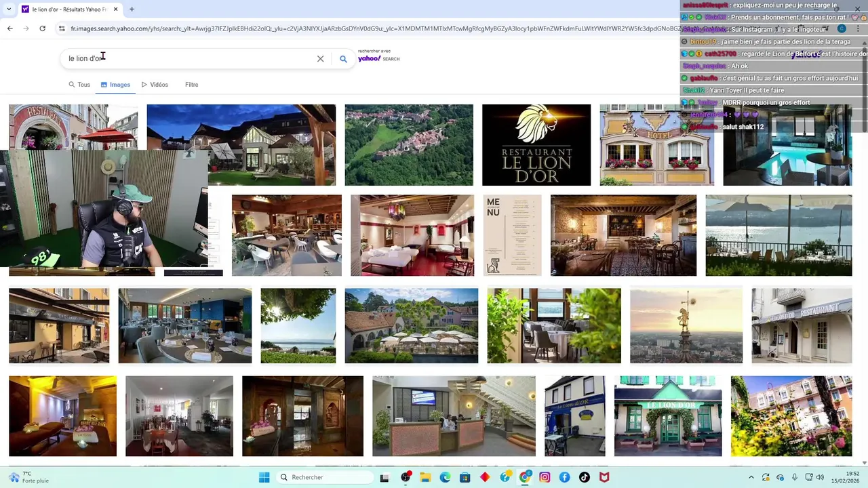The height and width of the screenshot is (488, 868).
Task: Open the hotel bedroom with red carpet image
Action: click(x=412, y=235)
